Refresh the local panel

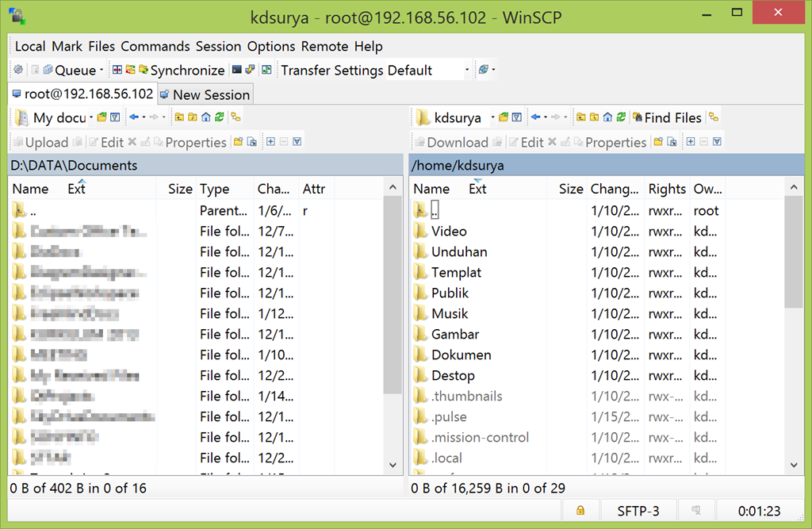[x=219, y=117]
